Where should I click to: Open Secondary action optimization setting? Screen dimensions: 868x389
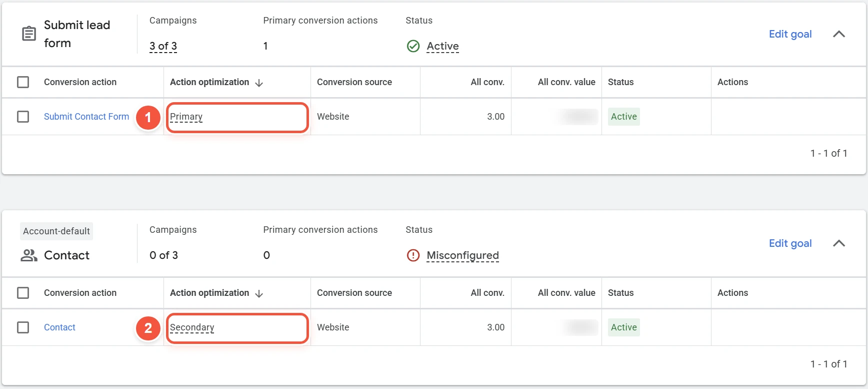pyautogui.click(x=192, y=327)
